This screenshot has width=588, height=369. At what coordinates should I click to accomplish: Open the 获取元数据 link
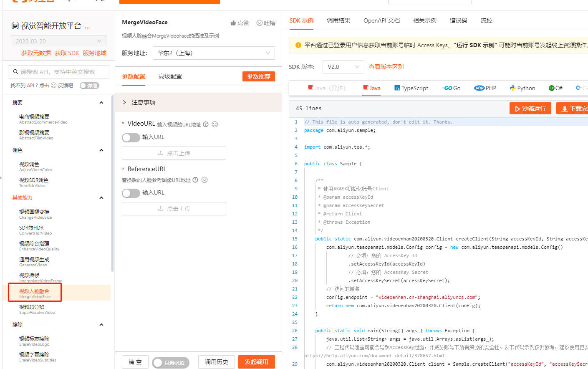click(36, 53)
